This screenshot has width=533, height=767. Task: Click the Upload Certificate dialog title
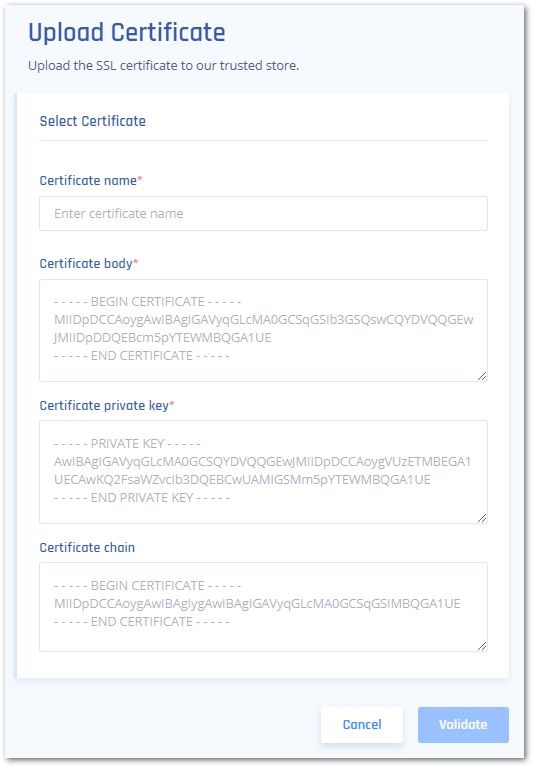click(127, 32)
